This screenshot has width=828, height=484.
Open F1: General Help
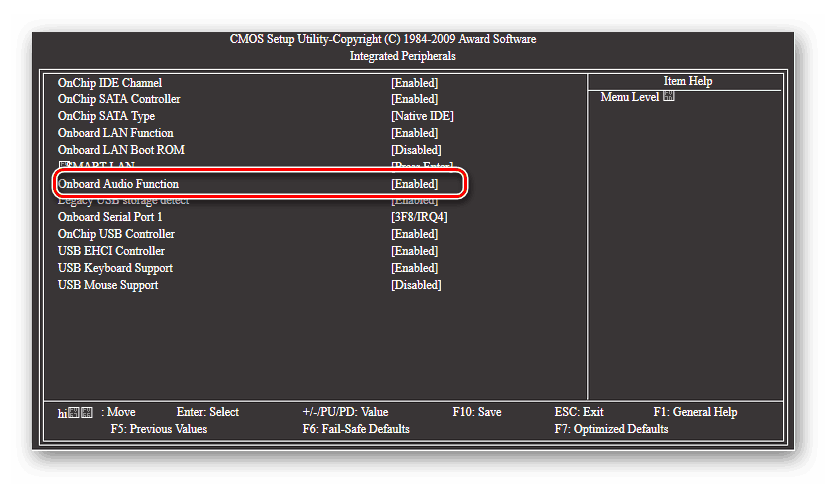coord(695,412)
